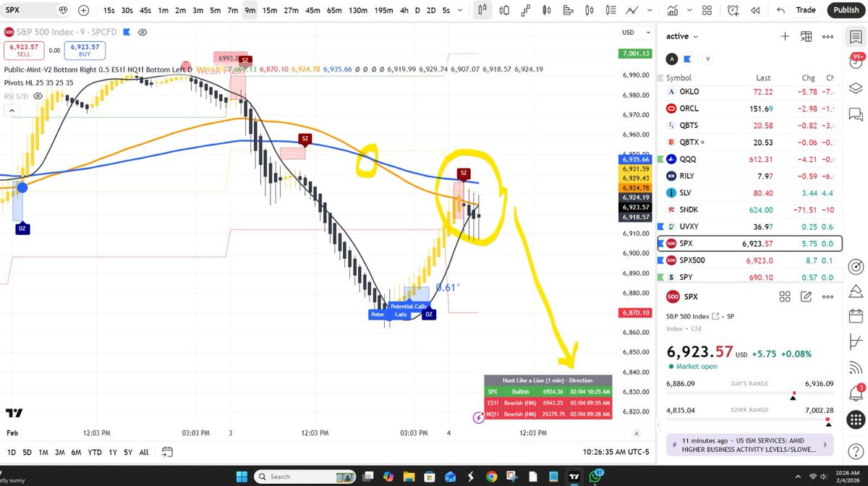Screen dimensions: 868x486
Task: Open the multi-chart layout grid icon
Action: (707, 10)
